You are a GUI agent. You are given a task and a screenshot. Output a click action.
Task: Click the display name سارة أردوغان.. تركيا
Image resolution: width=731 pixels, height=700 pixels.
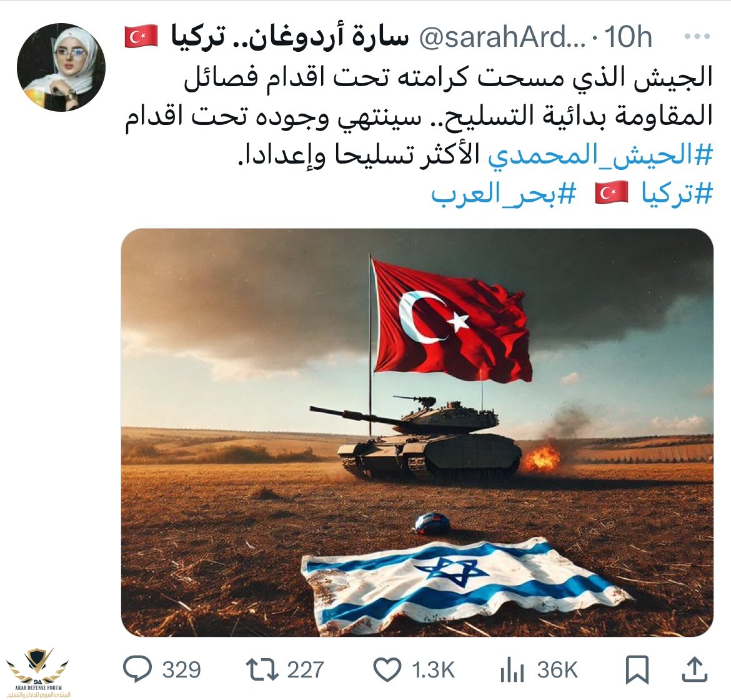point(290,37)
